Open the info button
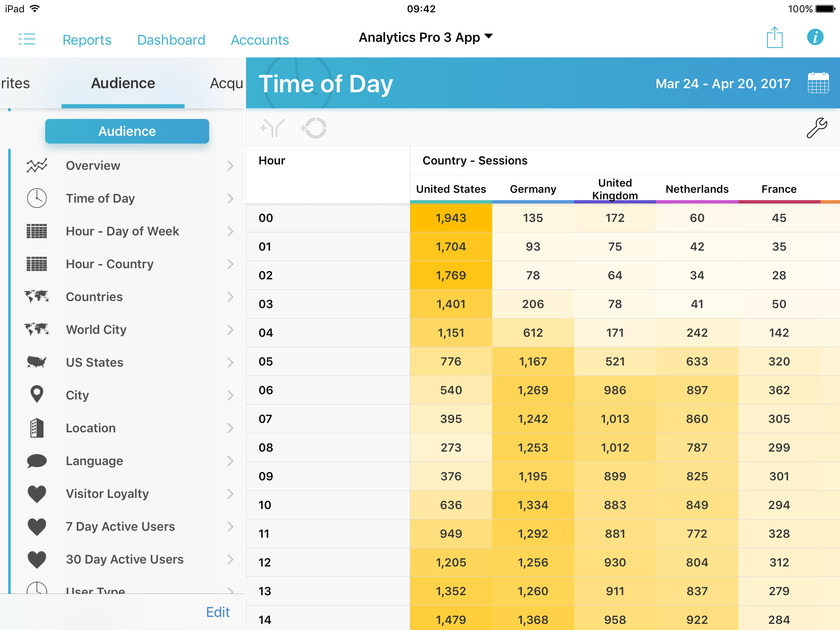This screenshot has height=630, width=840. point(815,37)
